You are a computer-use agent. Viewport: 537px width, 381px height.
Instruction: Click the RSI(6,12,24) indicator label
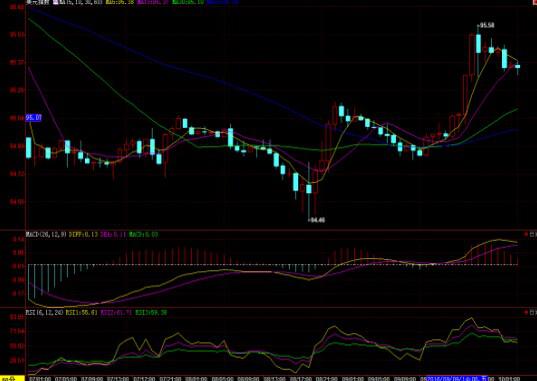coord(44,312)
